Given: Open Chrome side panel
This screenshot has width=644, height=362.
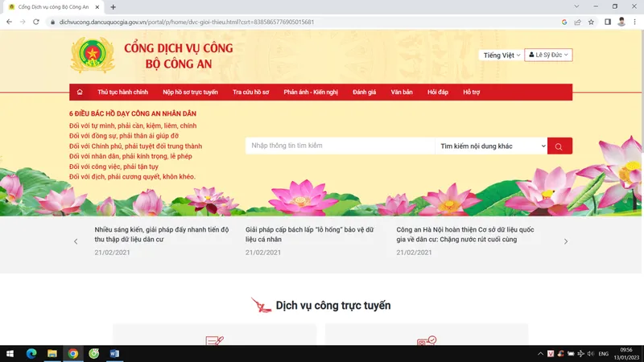Looking at the screenshot, I should pos(608,23).
